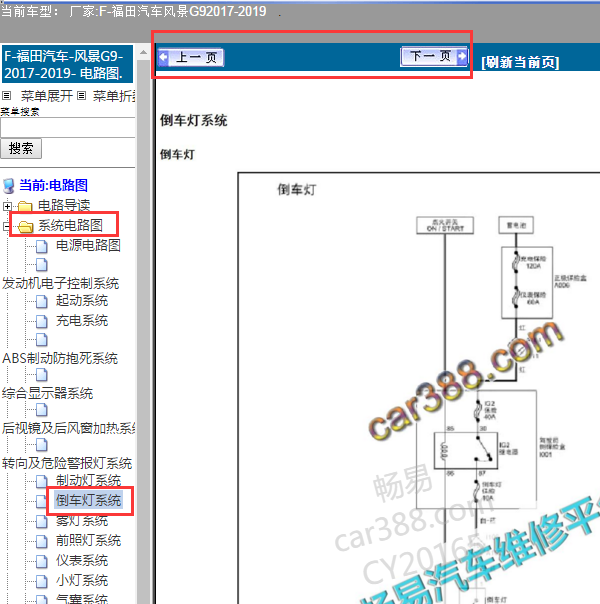600x604 pixels.
Task: Click the page icon beside 充电系统
Action: click(x=42, y=322)
